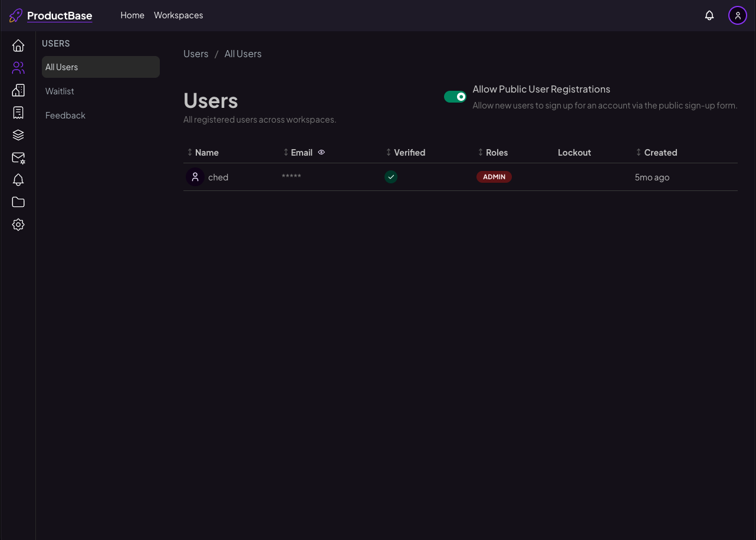Image resolution: width=756 pixels, height=540 pixels.
Task: Open the Feedback section
Action: click(101, 116)
